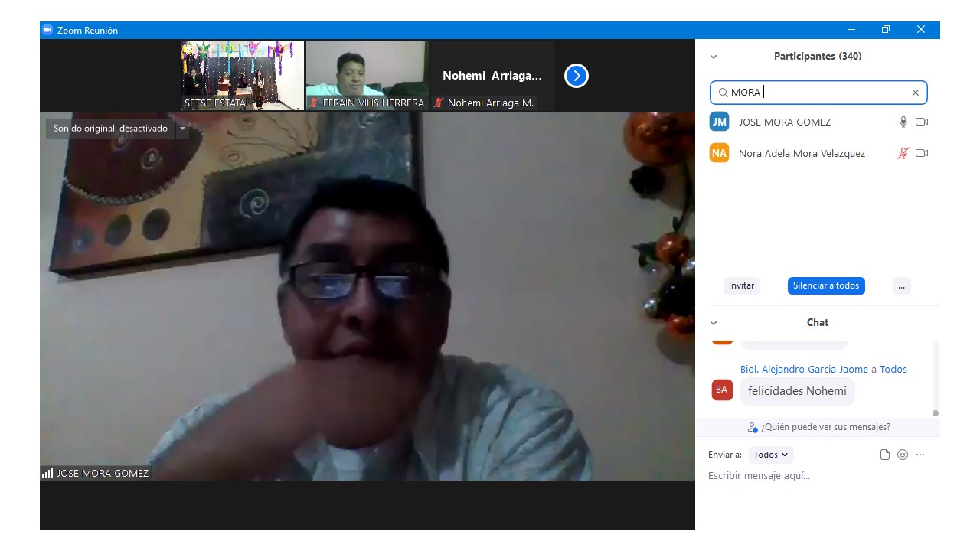
Task: Click the BA chat avatar
Action: point(722,390)
